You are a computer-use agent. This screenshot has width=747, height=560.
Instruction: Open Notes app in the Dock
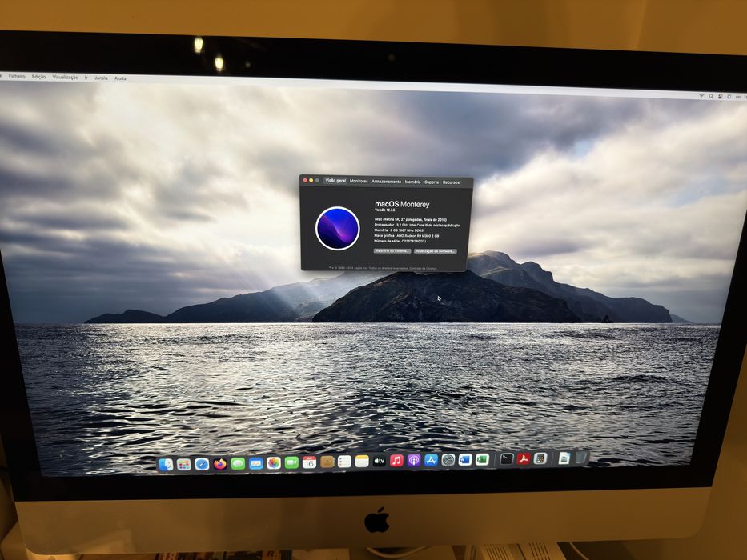[x=362, y=461]
